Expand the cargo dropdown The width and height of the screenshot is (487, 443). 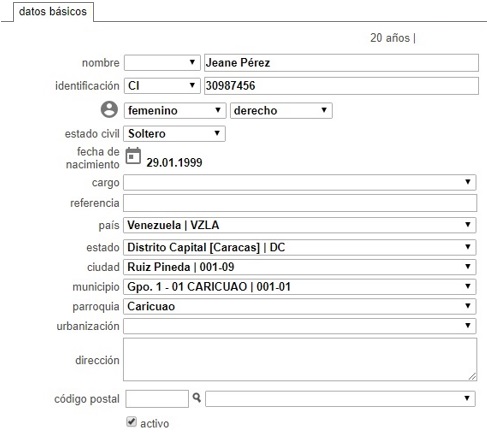pos(300,182)
